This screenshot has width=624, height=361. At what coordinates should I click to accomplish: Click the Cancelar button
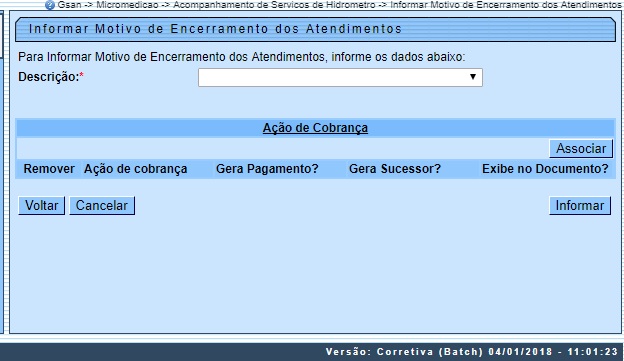pos(102,205)
